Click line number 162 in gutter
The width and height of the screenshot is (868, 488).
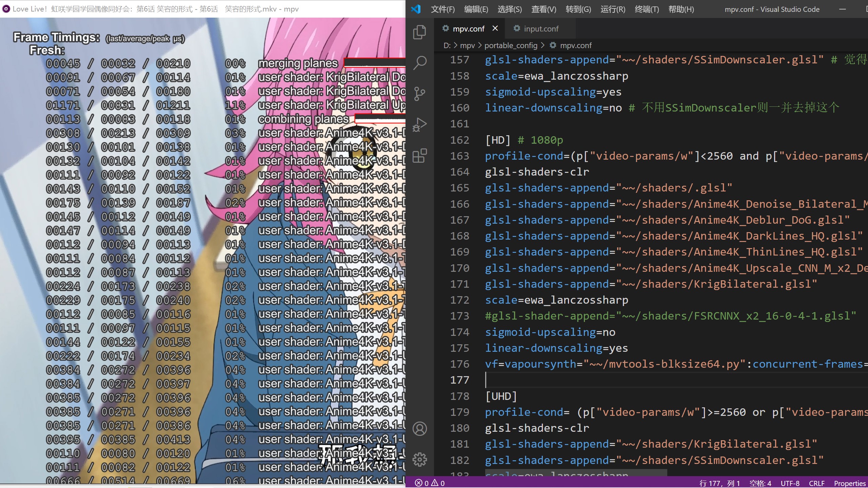point(460,140)
